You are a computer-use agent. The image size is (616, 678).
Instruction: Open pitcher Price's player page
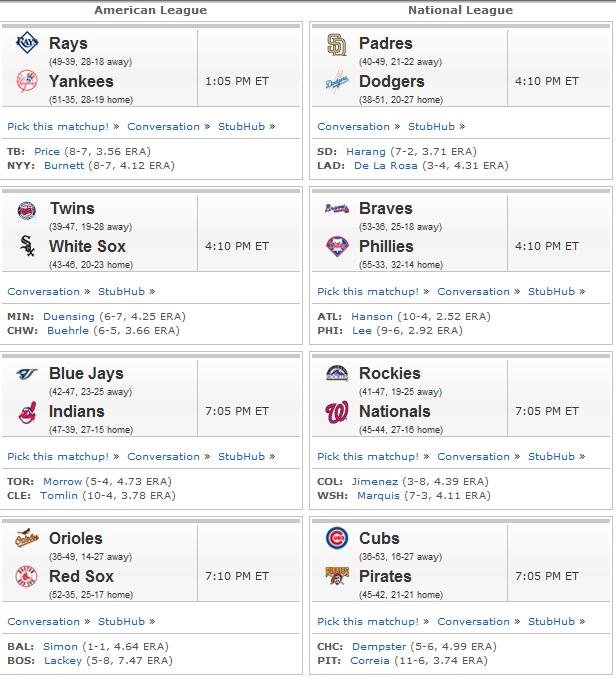click(x=47, y=151)
